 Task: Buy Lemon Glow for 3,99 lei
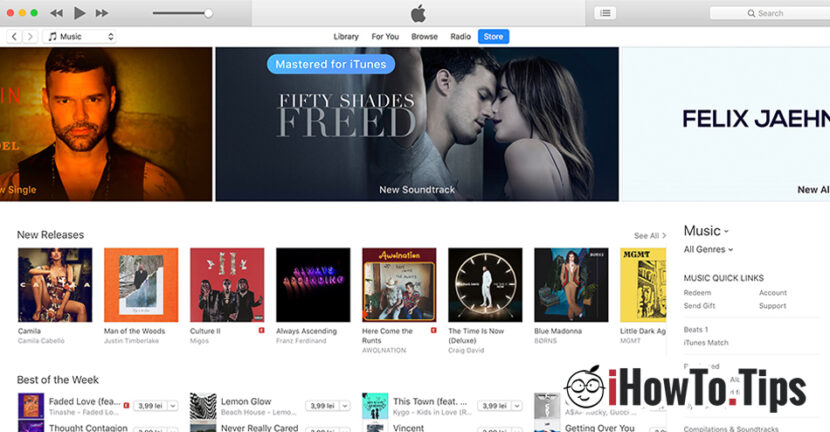click(322, 406)
